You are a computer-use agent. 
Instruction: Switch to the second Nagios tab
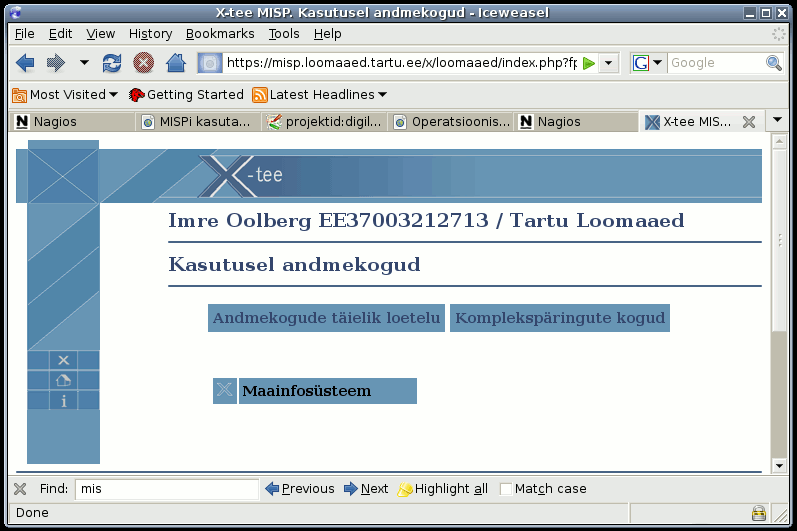click(576, 122)
